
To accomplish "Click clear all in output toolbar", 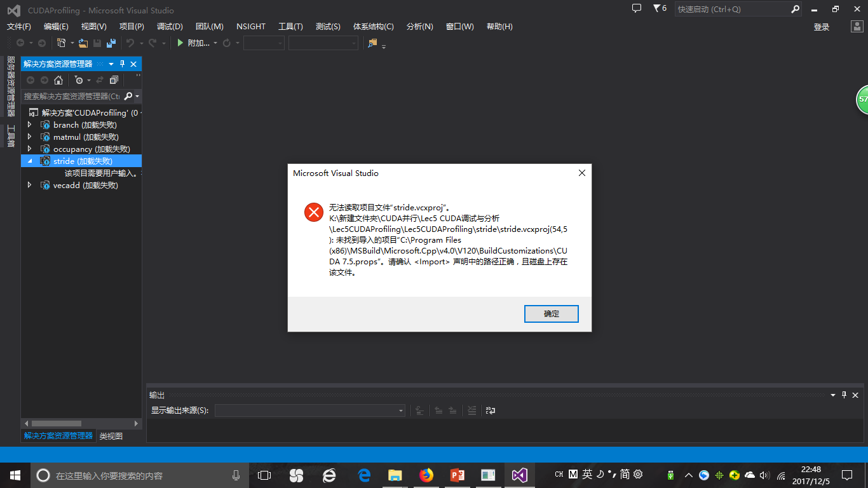I will (x=471, y=410).
